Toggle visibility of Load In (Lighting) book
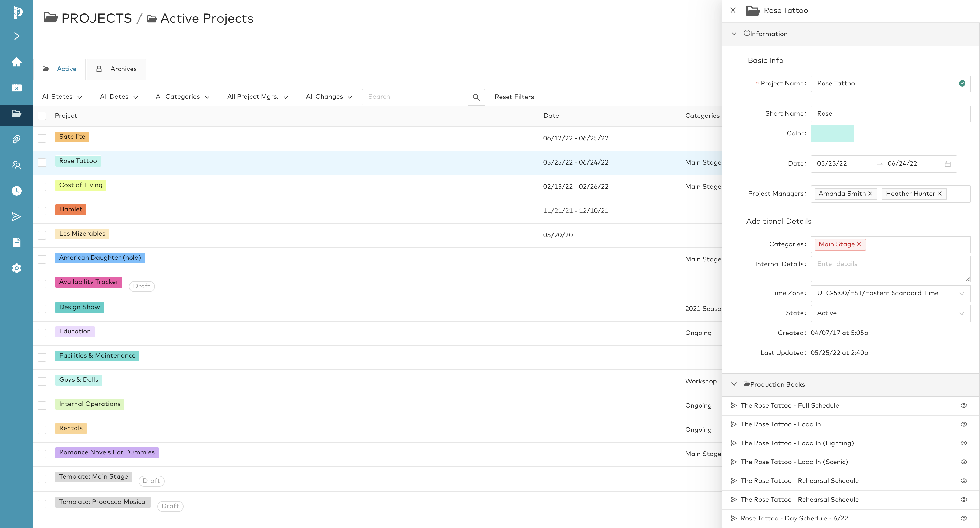The width and height of the screenshot is (980, 528). [964, 443]
